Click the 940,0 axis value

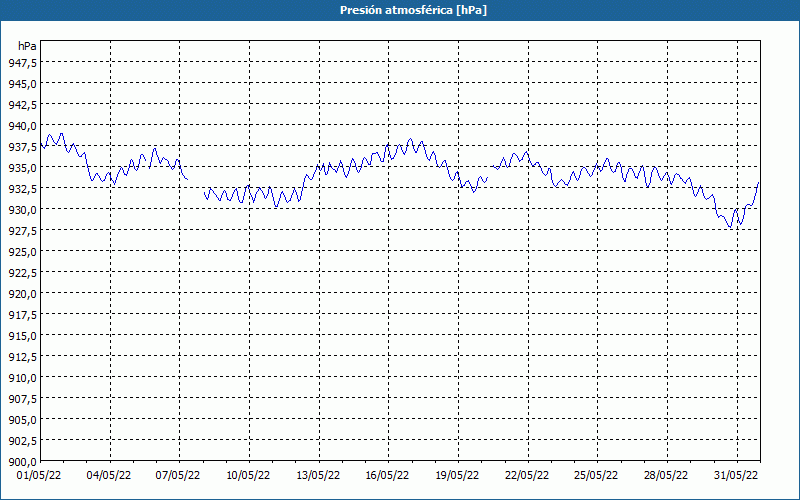pos(22,126)
